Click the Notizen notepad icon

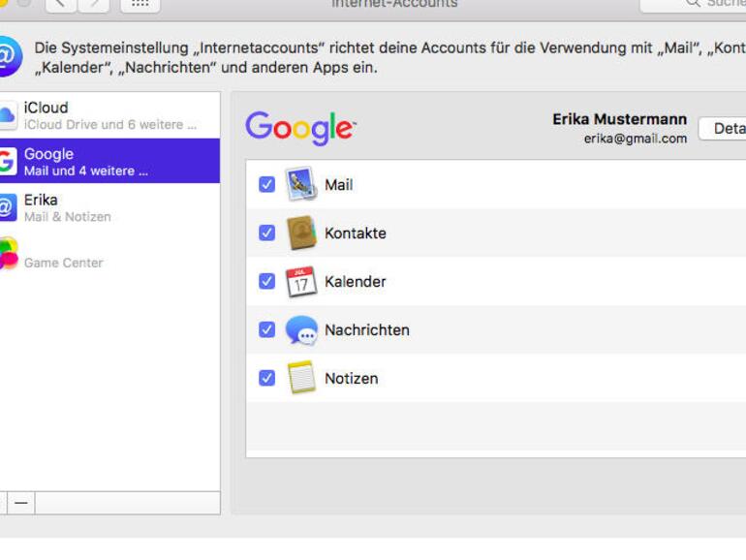pos(301,377)
